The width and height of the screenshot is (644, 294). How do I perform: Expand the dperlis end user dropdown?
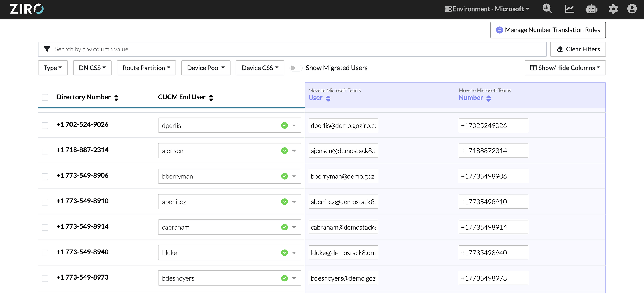pyautogui.click(x=294, y=125)
